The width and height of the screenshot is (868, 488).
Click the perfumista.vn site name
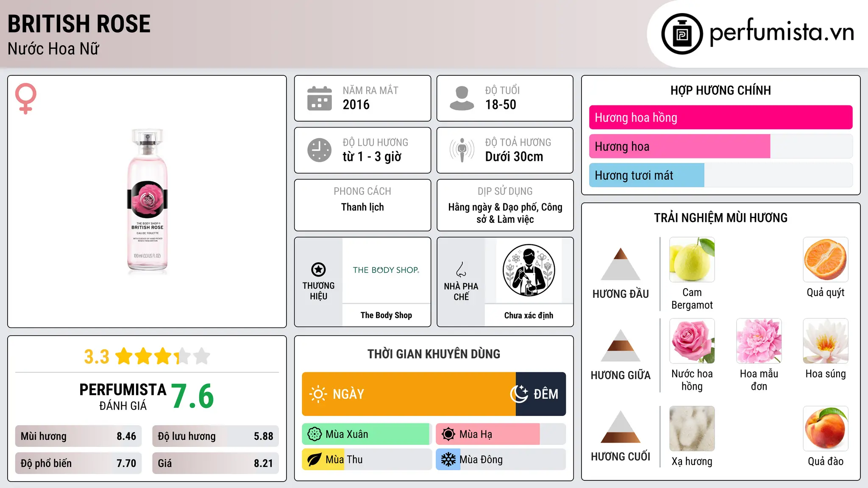coord(782,32)
